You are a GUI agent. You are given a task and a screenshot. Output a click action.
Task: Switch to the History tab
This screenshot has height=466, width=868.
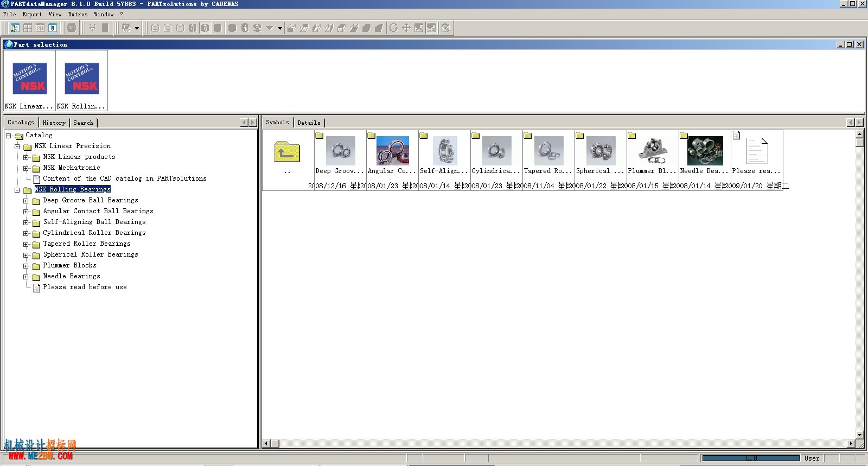pyautogui.click(x=54, y=123)
